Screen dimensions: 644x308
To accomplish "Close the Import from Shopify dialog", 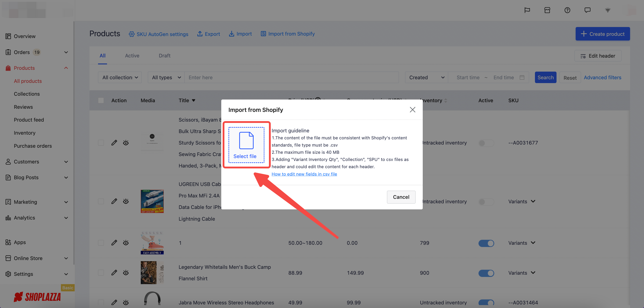I will click(412, 110).
